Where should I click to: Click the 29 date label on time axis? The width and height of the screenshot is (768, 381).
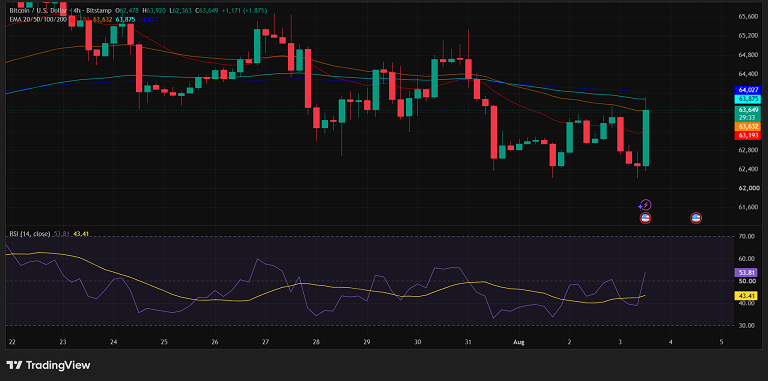coord(367,342)
